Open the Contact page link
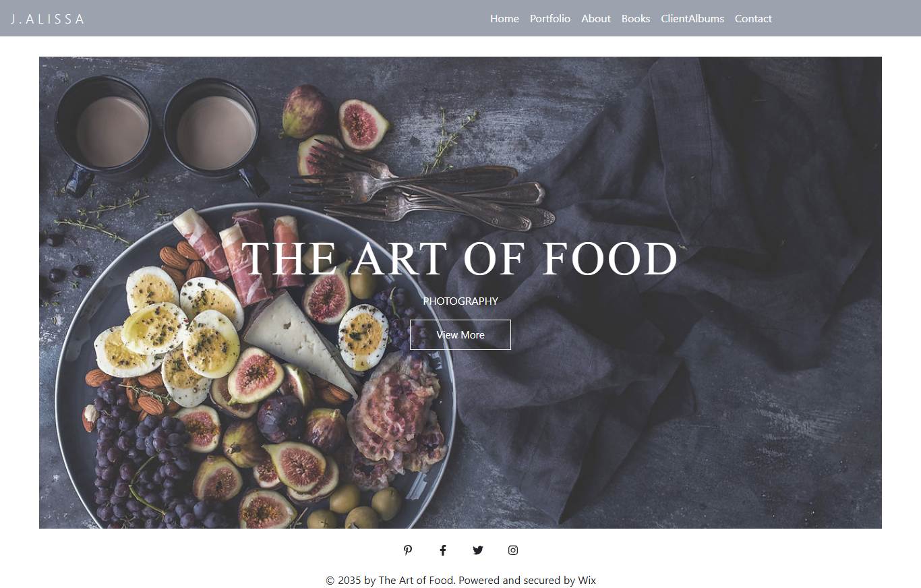The width and height of the screenshot is (921, 588). [x=753, y=19]
